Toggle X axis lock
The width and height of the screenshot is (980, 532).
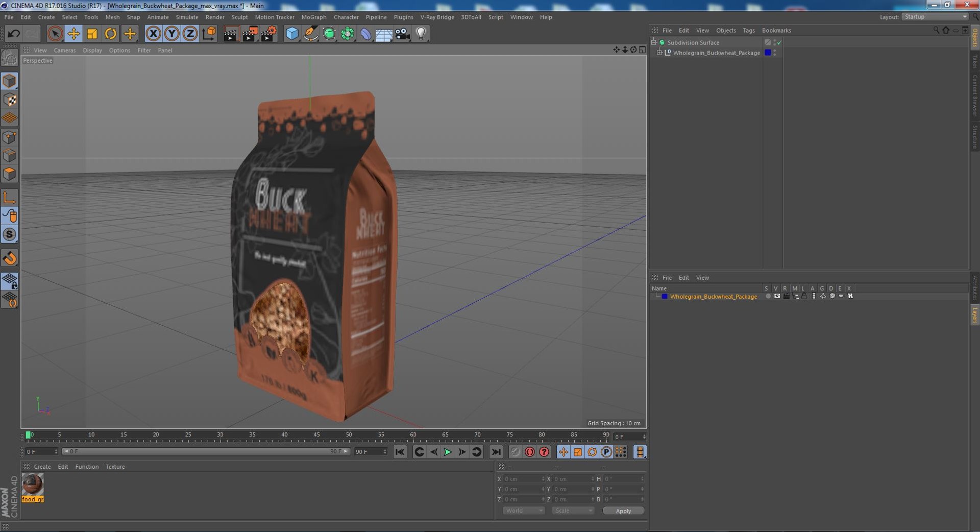point(153,34)
